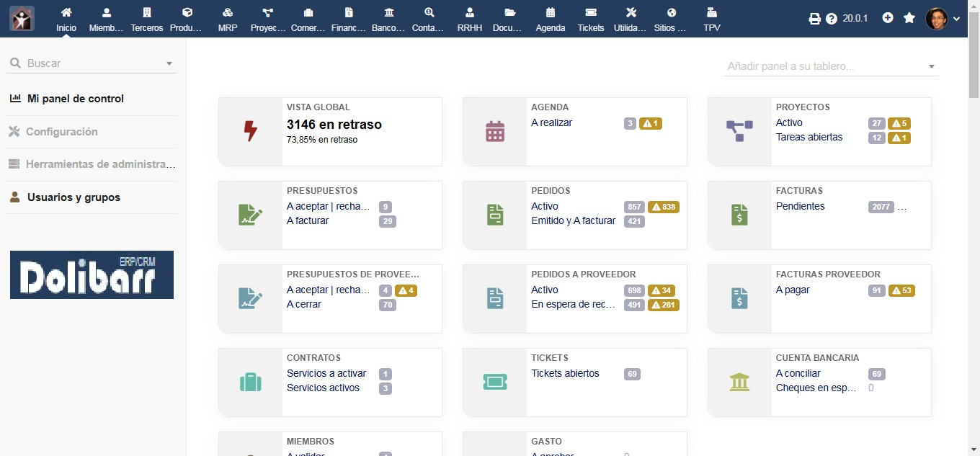Open the Utilidades module icon
Screen dimensions: 980x456
click(631, 19)
